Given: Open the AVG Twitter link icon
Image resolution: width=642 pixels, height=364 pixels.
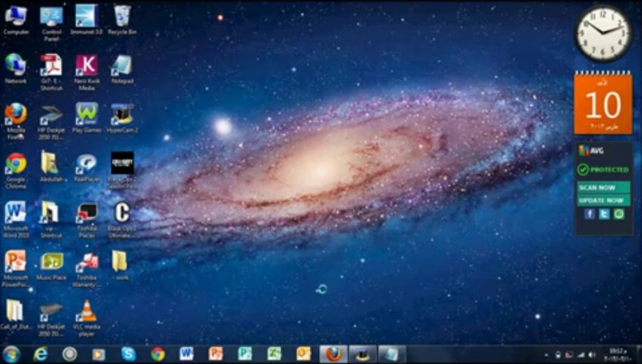Looking at the screenshot, I should pyautogui.click(x=604, y=214).
